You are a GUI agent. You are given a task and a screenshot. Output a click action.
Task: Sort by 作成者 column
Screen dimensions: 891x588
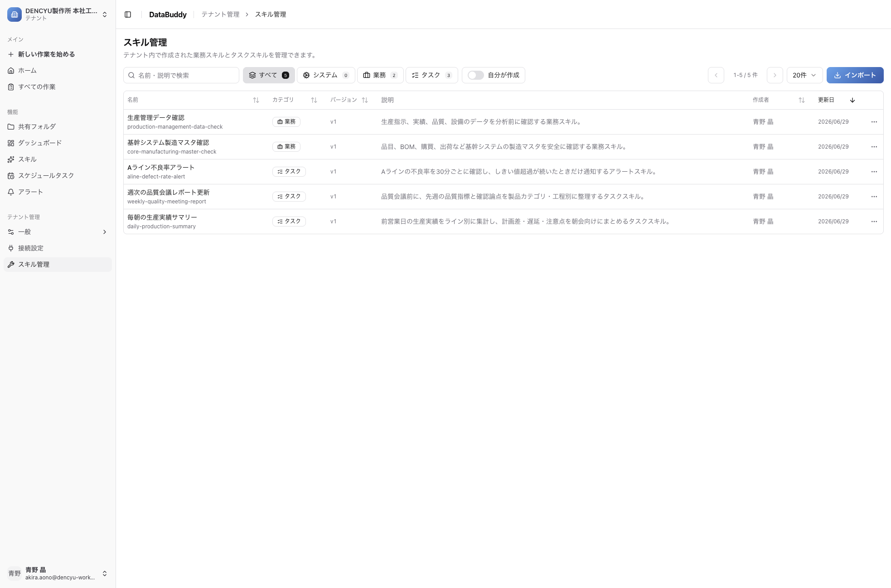click(802, 100)
